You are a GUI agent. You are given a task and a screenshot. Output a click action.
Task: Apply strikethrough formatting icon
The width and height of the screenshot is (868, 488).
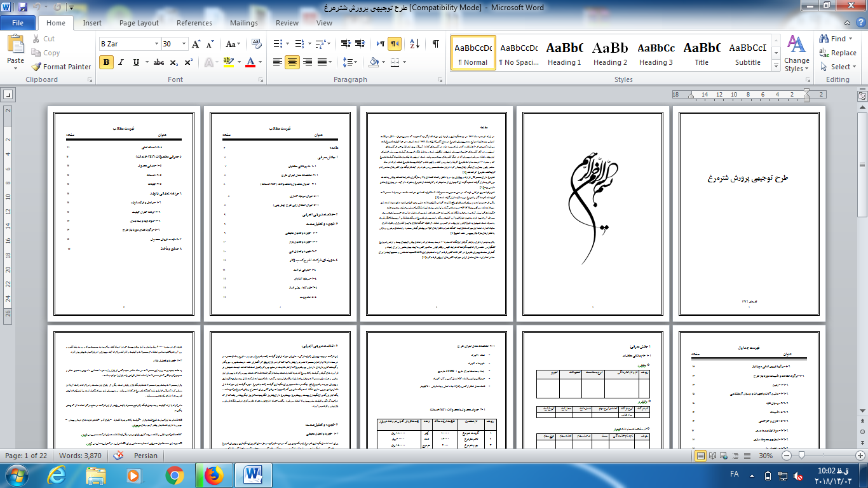(x=159, y=62)
